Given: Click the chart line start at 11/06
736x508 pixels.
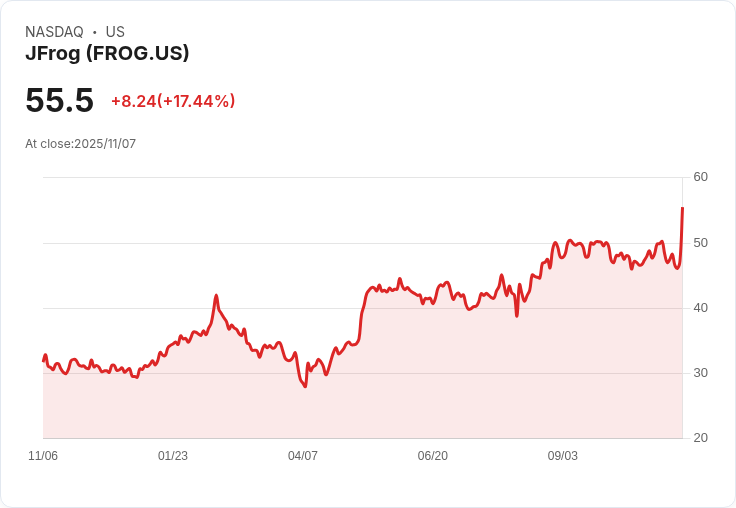Looking at the screenshot, I should tap(44, 359).
